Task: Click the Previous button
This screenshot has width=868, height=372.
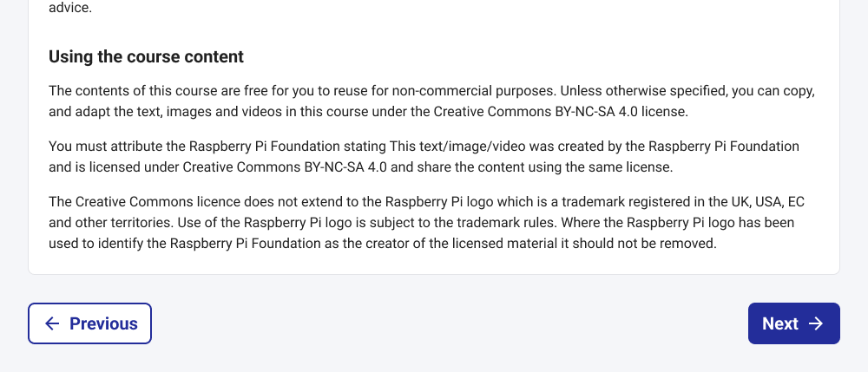Action: 90,323
